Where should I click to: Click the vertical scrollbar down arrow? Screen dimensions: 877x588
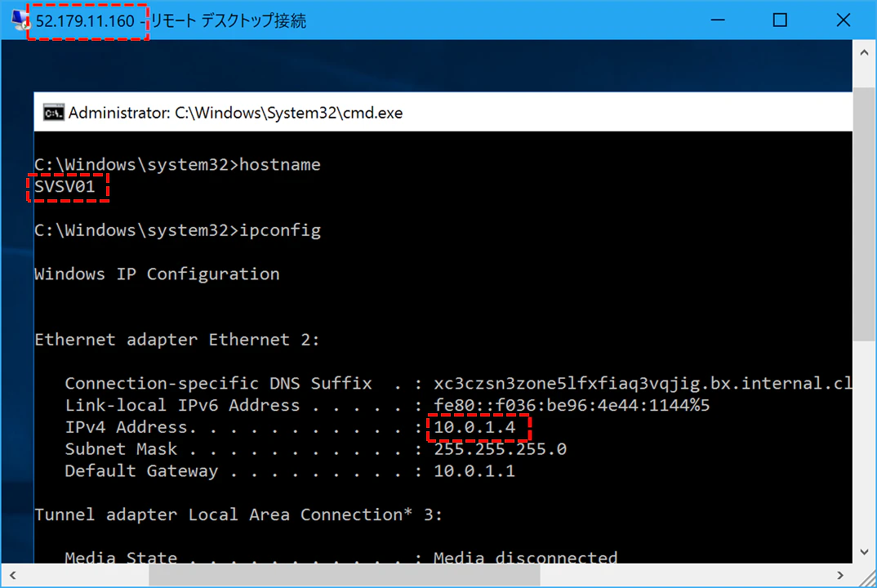pos(864,551)
